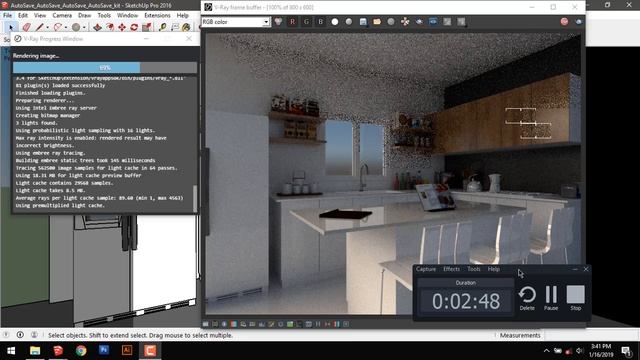The image size is (640, 360).
Task: Select the Circle shape tool
Action: tap(76, 27)
